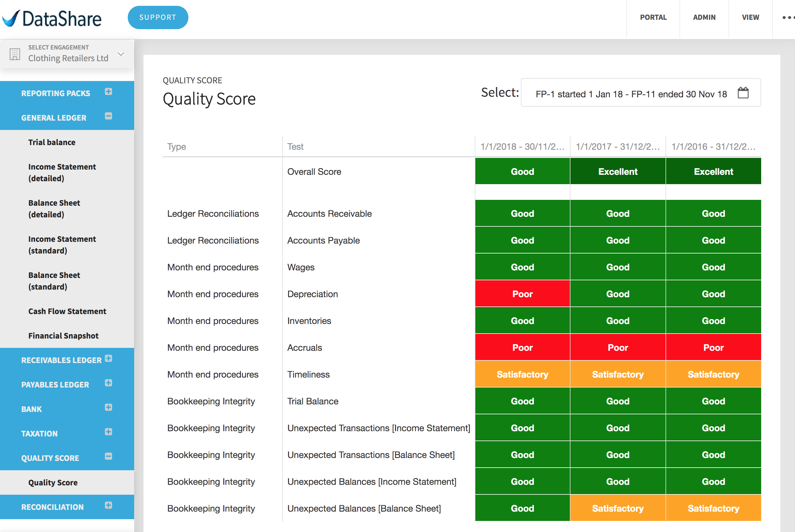Collapse Quality Score section with minus icon
The width and height of the screenshot is (795, 532).
[108, 456]
